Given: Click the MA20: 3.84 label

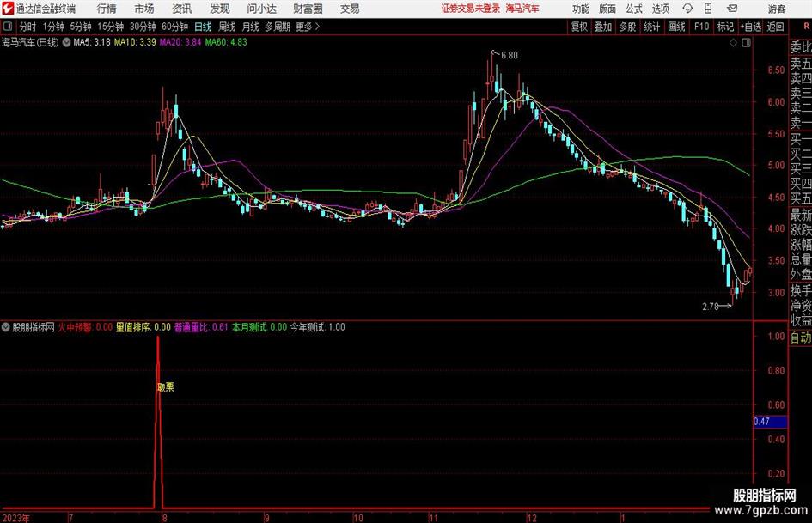Looking at the screenshot, I should coord(180,42).
